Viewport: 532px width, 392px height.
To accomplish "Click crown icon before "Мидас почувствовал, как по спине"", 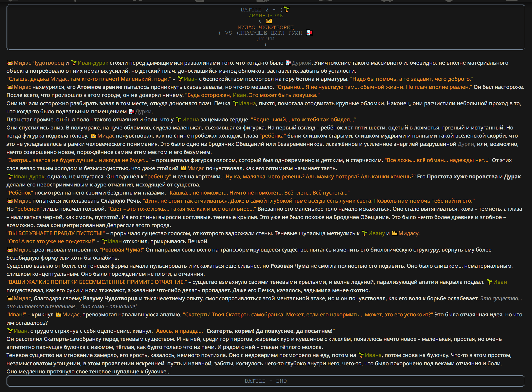I will [x=94, y=136].
